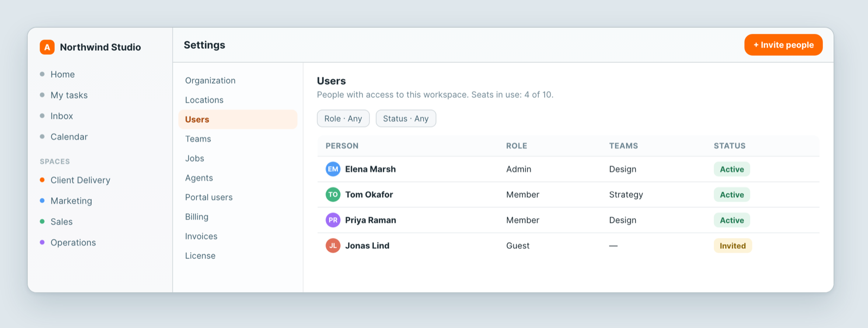Open My tasks in the sidebar
The width and height of the screenshot is (868, 328).
pos(69,95)
